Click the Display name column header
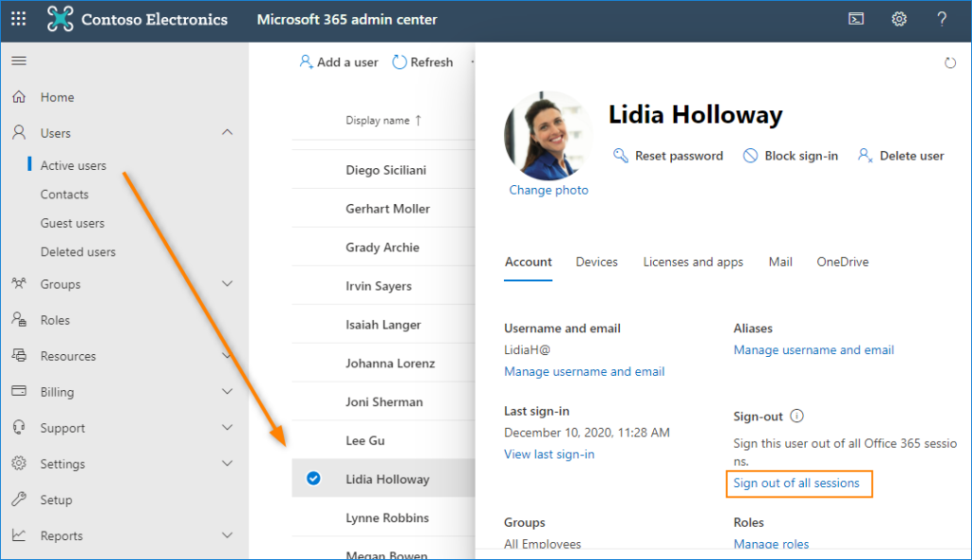The width and height of the screenshot is (972, 560). point(378,121)
